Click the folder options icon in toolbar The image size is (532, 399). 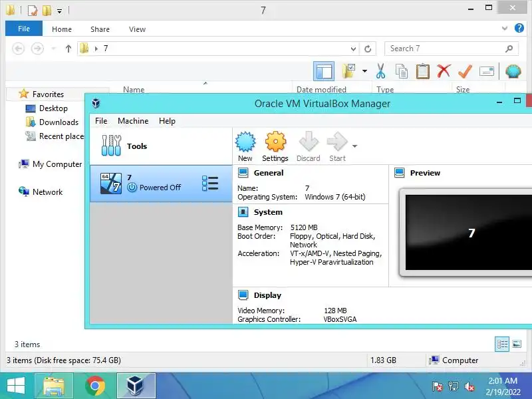click(348, 71)
